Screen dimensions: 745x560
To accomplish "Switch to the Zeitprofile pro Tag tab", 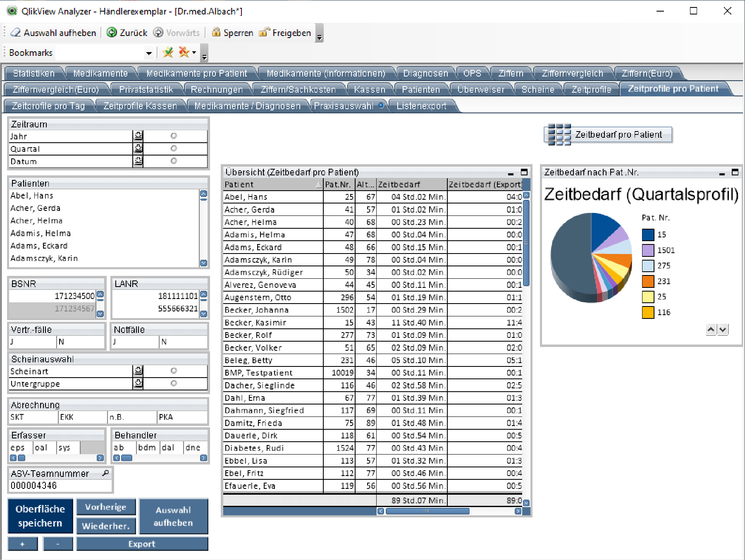I will [x=48, y=106].
